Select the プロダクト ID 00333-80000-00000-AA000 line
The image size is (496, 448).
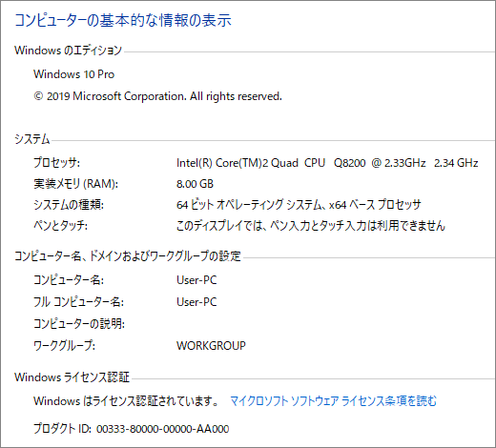[x=132, y=429]
